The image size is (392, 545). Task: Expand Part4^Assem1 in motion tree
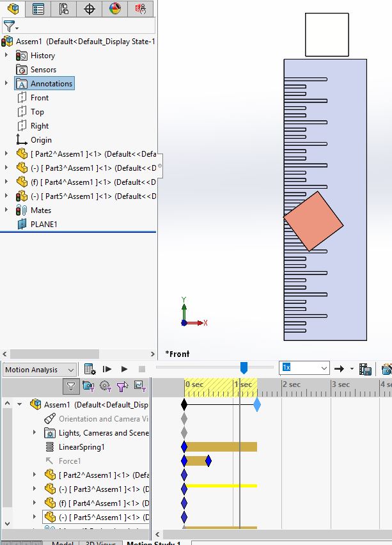coord(35,503)
